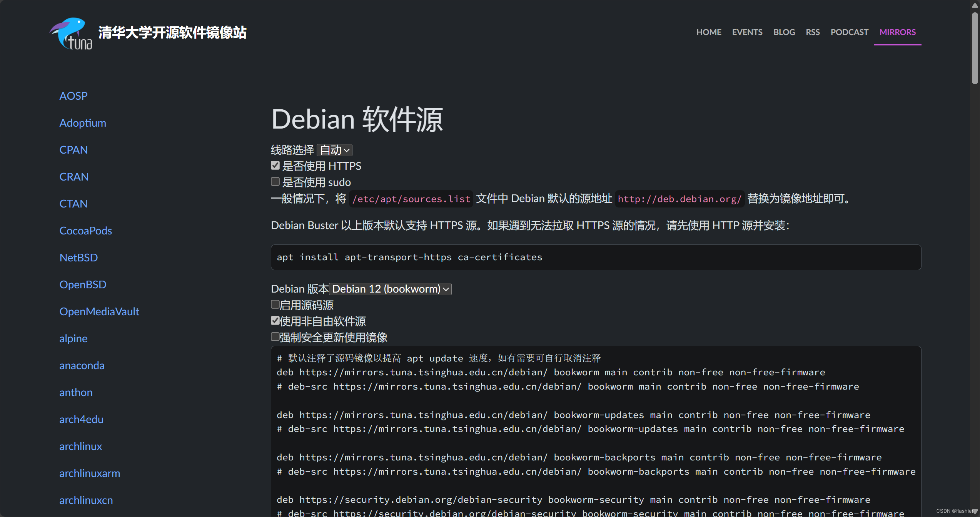Select CocoaPods in the sidebar list

pyautogui.click(x=85, y=231)
